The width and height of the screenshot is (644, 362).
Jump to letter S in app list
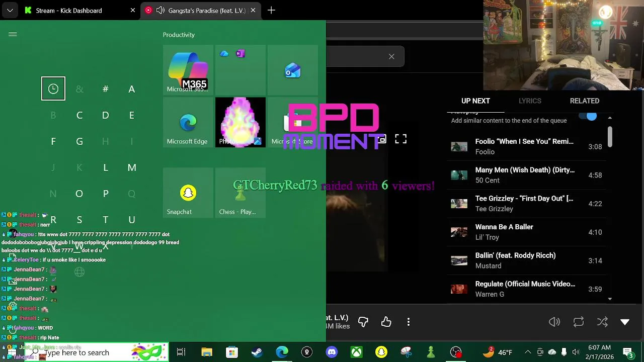tap(79, 220)
